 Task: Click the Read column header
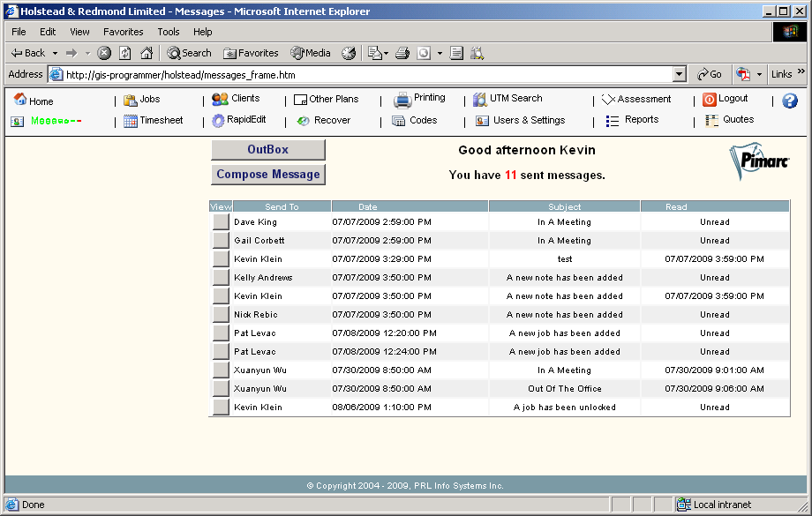[x=715, y=206]
